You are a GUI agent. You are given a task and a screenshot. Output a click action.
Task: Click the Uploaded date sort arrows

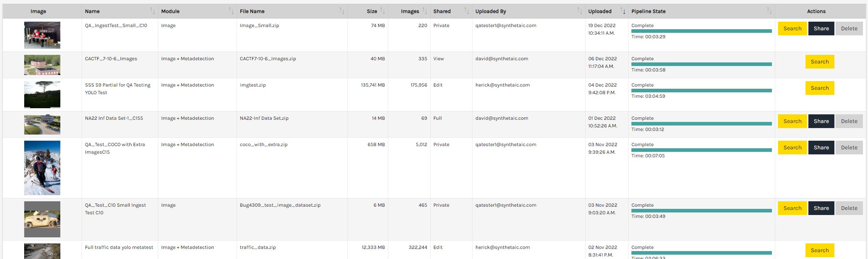623,11
